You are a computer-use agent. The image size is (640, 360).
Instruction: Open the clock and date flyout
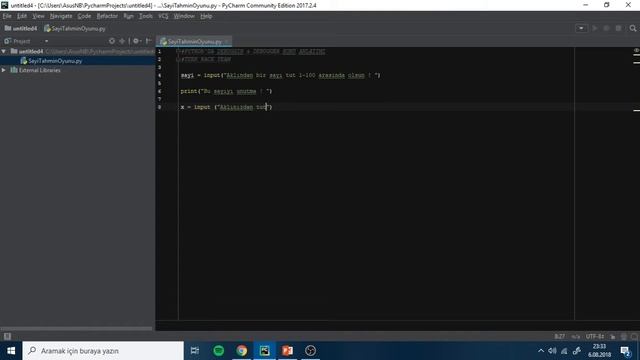point(599,351)
